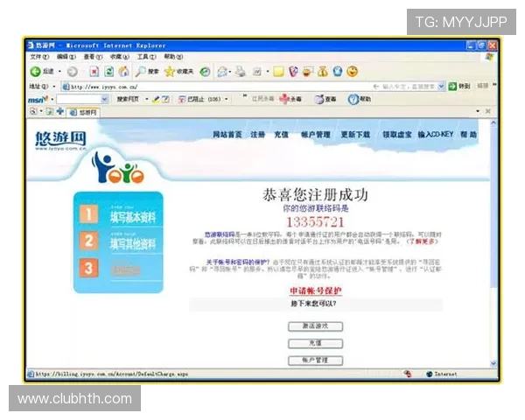Open the View (查看) menu
This screenshot has height=420, width=525.
click(93, 57)
